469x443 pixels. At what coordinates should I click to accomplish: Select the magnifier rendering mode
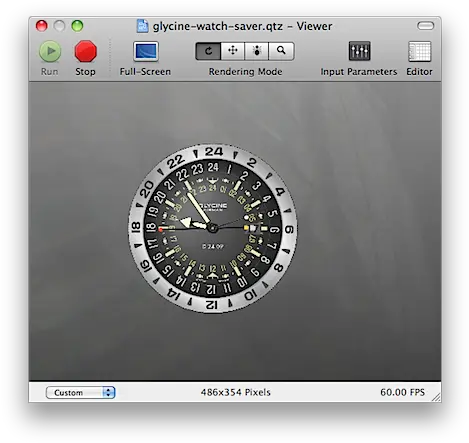(x=281, y=51)
